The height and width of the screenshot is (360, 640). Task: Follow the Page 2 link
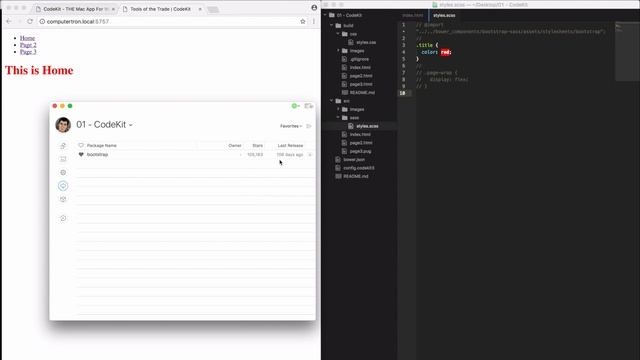(28, 45)
